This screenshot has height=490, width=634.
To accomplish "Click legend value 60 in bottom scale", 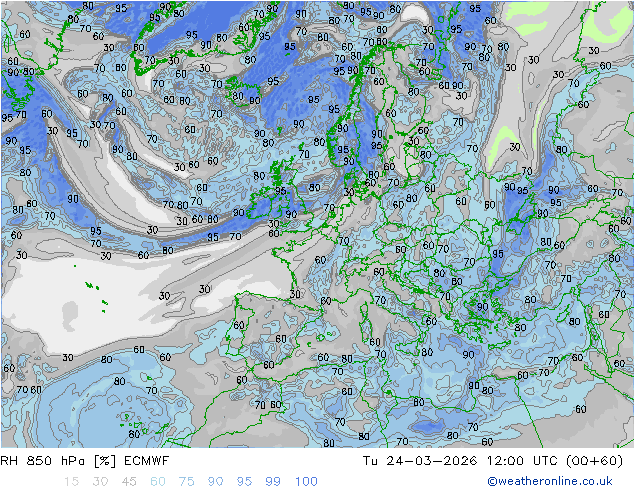I will click(158, 481).
